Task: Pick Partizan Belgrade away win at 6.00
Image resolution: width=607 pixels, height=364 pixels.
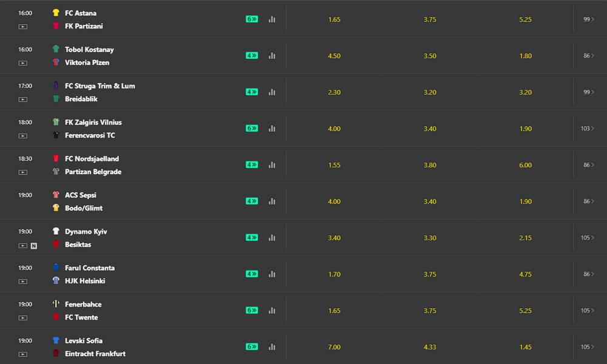Action: [x=525, y=165]
